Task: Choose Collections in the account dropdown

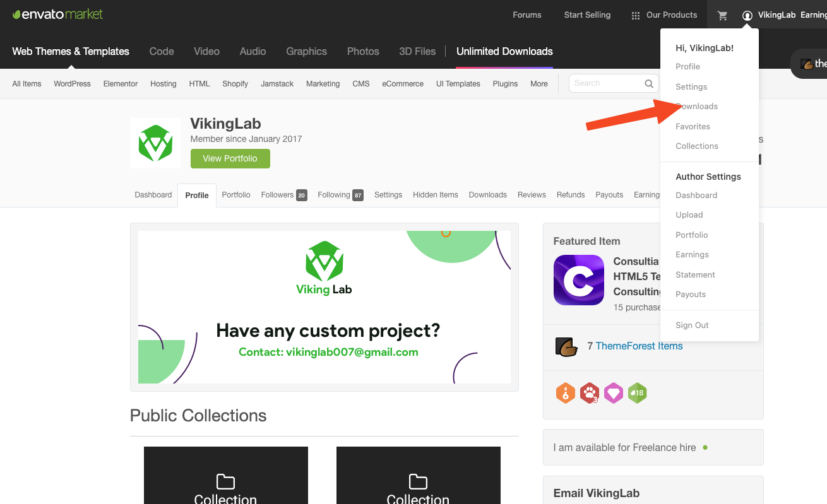Action: click(697, 146)
